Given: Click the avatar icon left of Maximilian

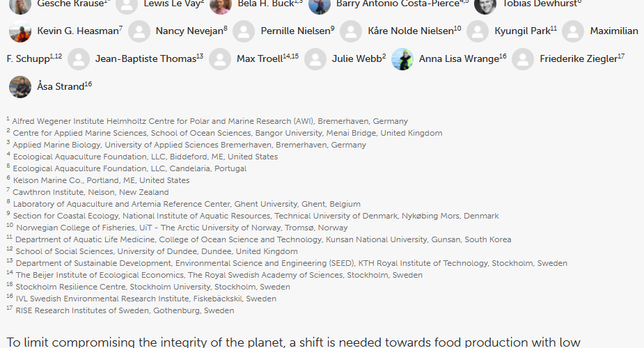Looking at the screenshot, I should [573, 31].
